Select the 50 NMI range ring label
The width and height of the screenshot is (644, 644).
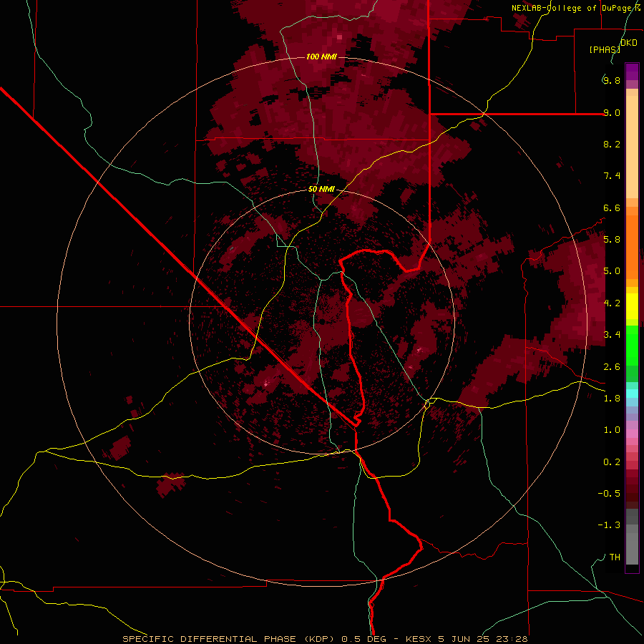321,189
